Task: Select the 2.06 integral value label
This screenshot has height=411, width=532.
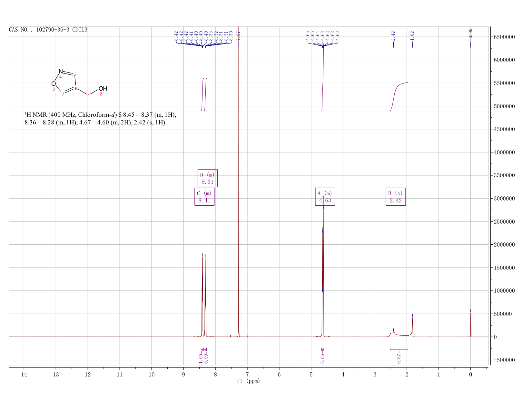Action: [322, 358]
